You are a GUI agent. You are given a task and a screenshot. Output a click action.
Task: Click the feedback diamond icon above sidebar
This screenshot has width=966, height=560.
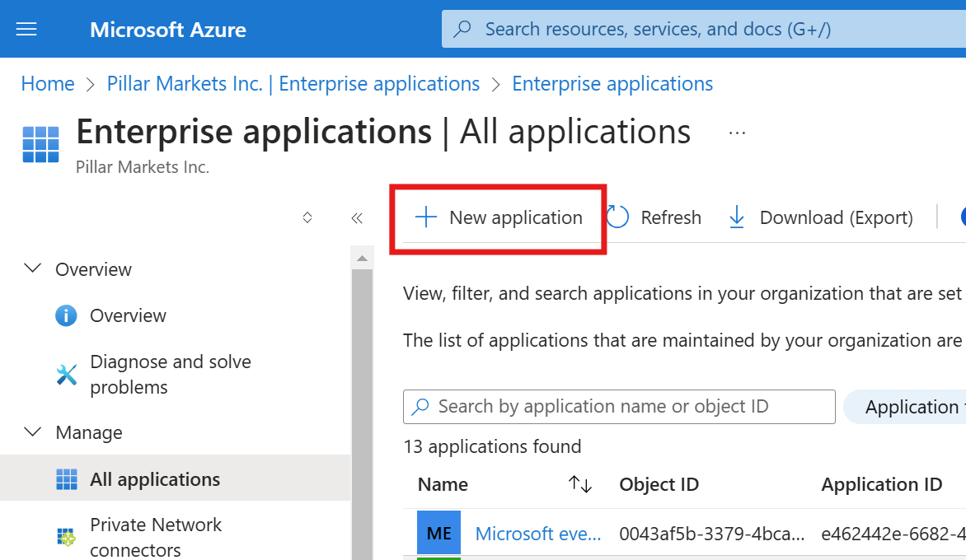tap(307, 217)
